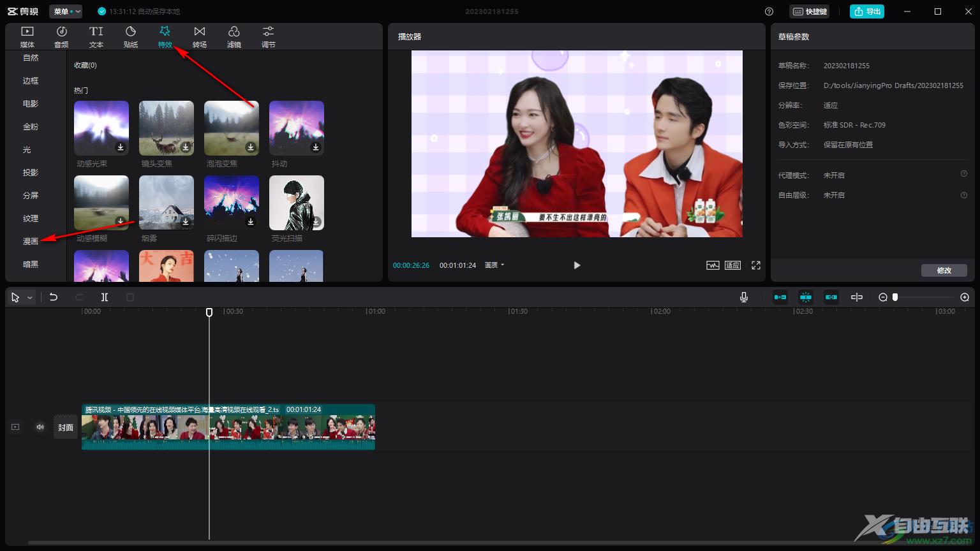This screenshot has height=551, width=980.
Task: Toggle preview axis on timeline
Action: point(857,297)
